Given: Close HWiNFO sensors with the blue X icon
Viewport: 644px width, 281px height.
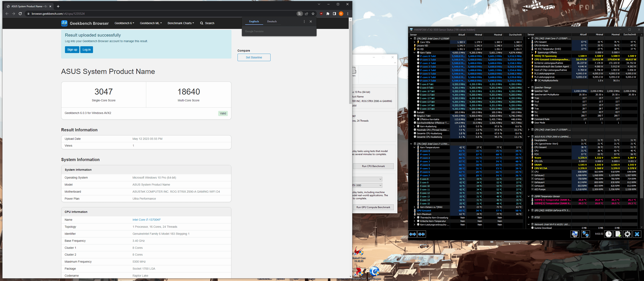Looking at the screenshot, I should [637, 234].
